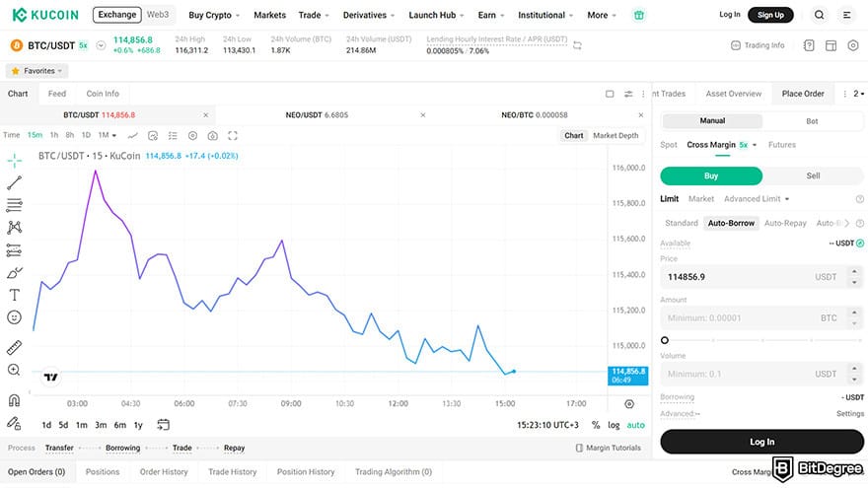This screenshot has width=868, height=488.
Task: Switch to the Coin Info tab
Action: 103,94
